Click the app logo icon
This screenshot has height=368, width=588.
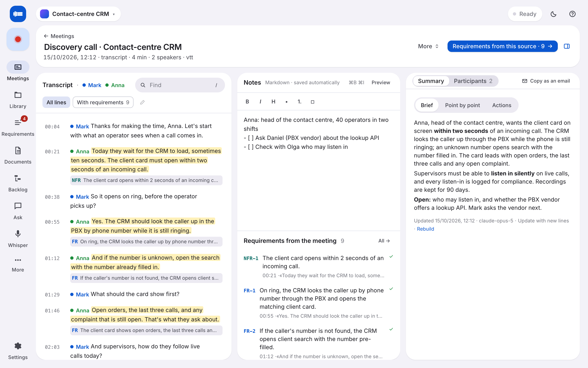(18, 14)
